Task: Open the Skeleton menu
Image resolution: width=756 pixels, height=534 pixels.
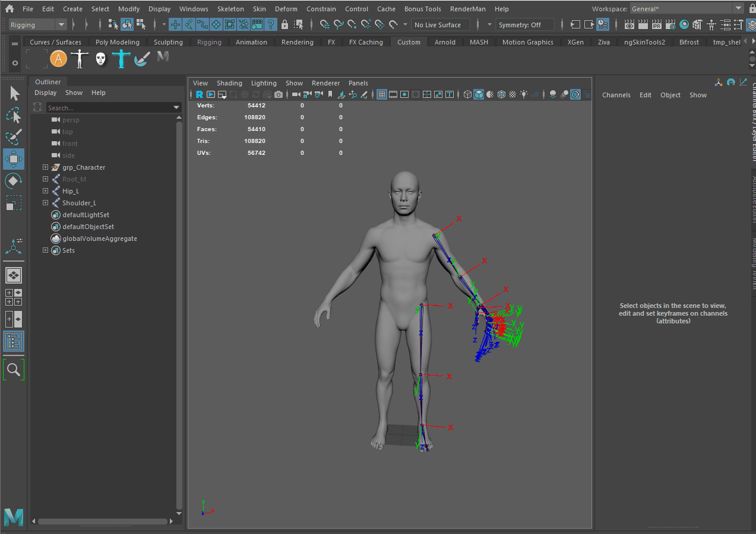Action: [x=230, y=9]
